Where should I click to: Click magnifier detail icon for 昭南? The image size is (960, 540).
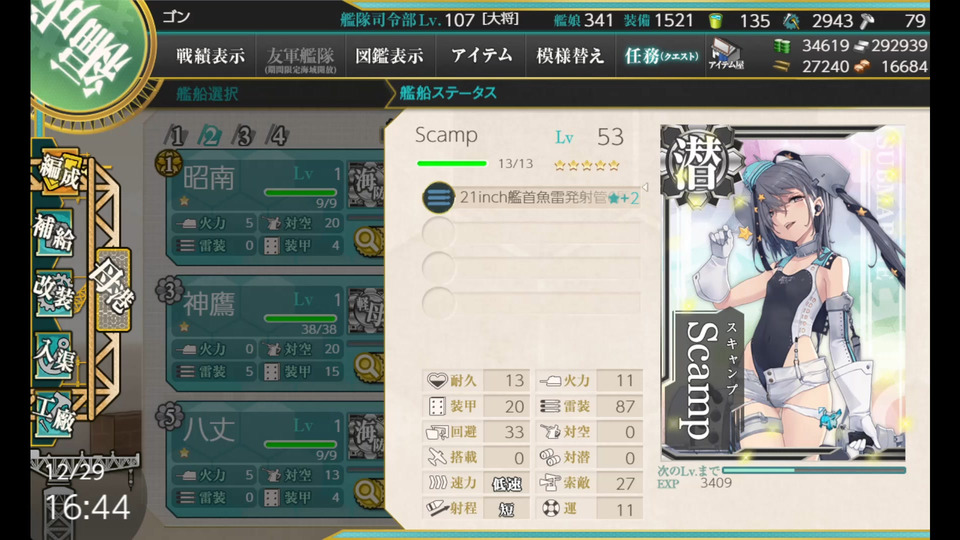coord(367,241)
